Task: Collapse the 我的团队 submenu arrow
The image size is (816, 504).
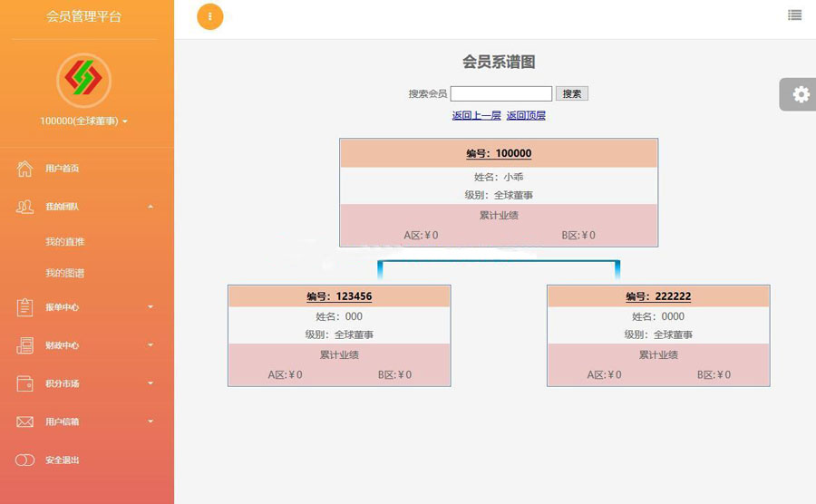Action: pyautogui.click(x=151, y=207)
